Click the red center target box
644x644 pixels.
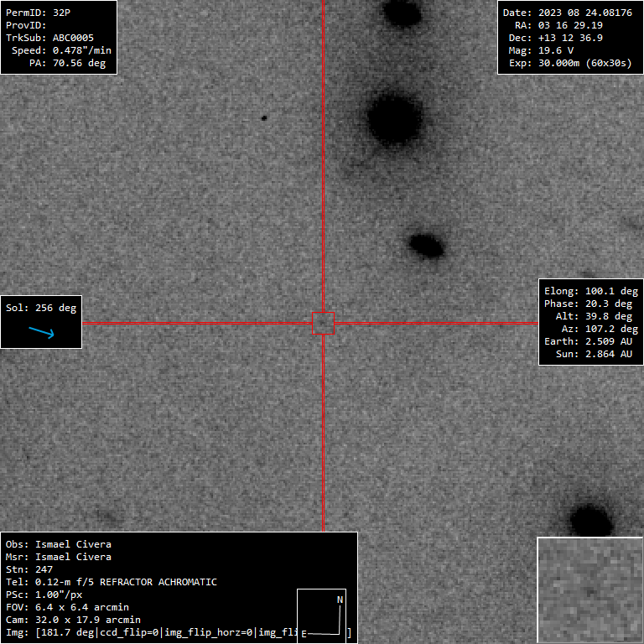coord(323,323)
